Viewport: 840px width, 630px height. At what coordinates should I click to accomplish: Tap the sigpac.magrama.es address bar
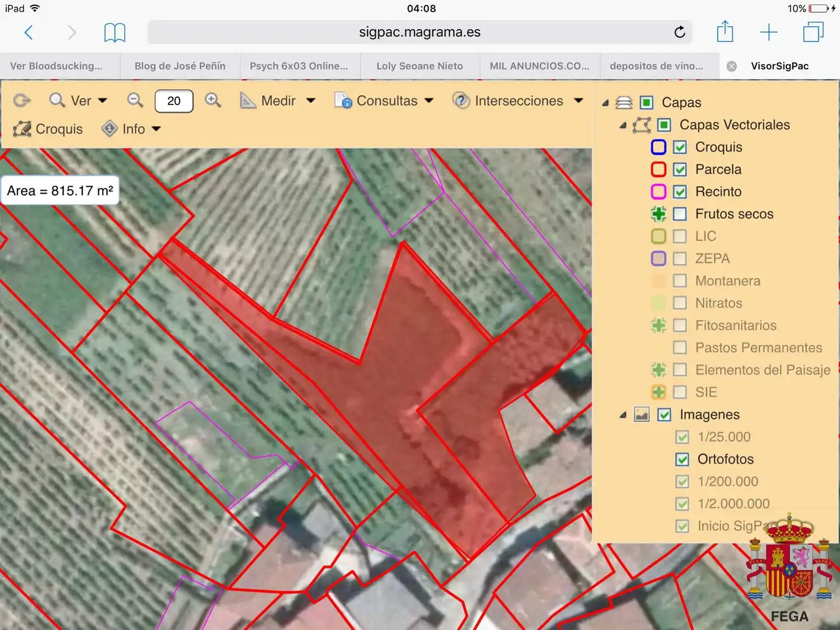tap(420, 32)
